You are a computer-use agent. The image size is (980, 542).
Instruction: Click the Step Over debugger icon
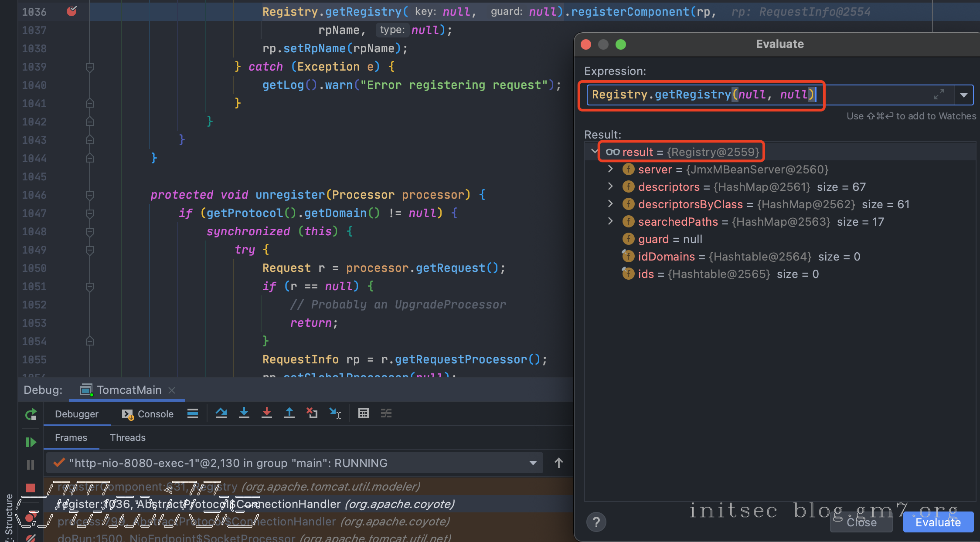[x=221, y=413]
